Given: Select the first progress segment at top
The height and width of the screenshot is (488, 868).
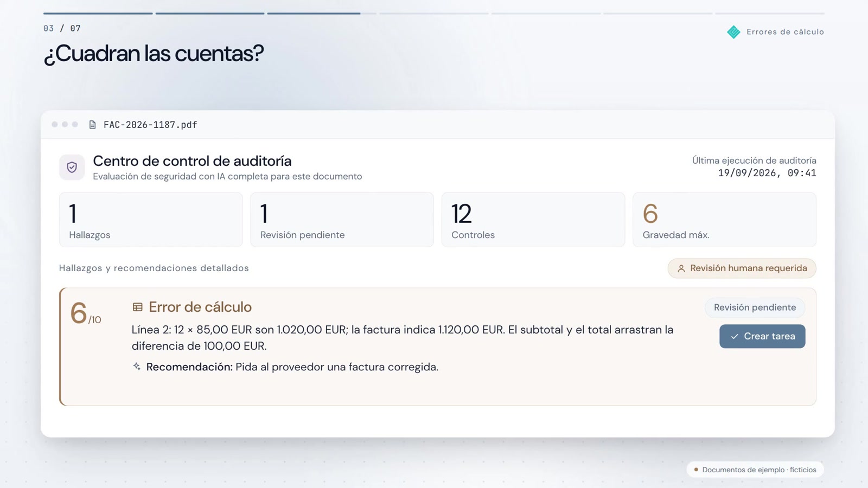Looking at the screenshot, I should coord(98,13).
